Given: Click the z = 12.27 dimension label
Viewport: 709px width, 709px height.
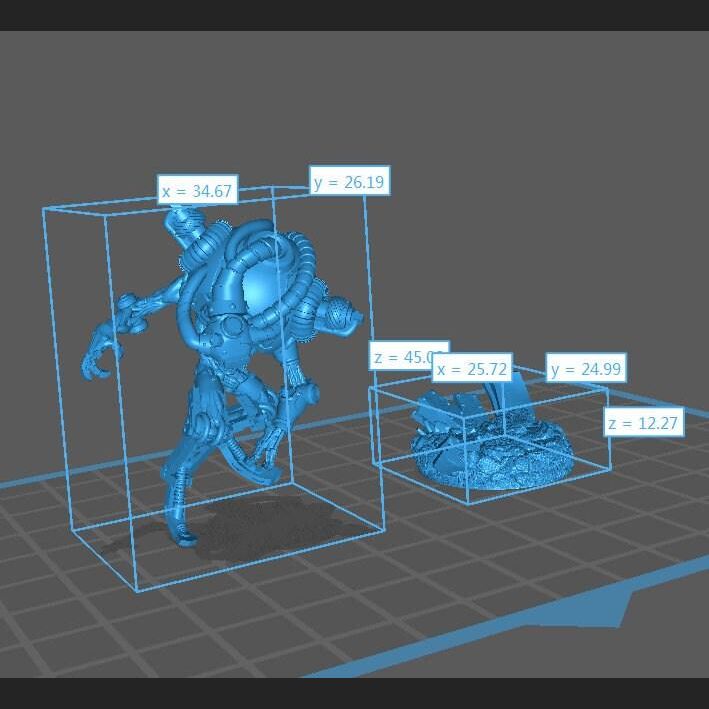Looking at the screenshot, I should tap(643, 423).
